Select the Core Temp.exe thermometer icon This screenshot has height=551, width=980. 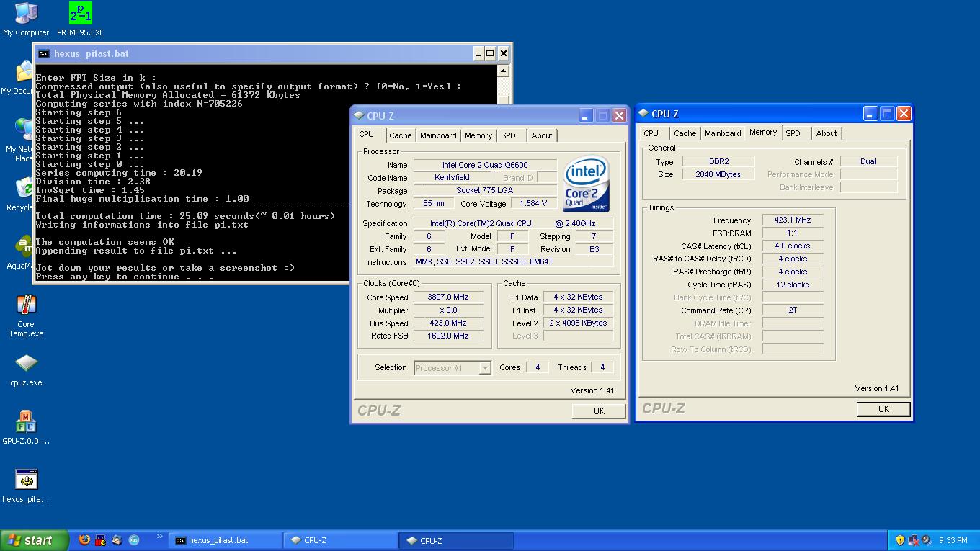26,305
